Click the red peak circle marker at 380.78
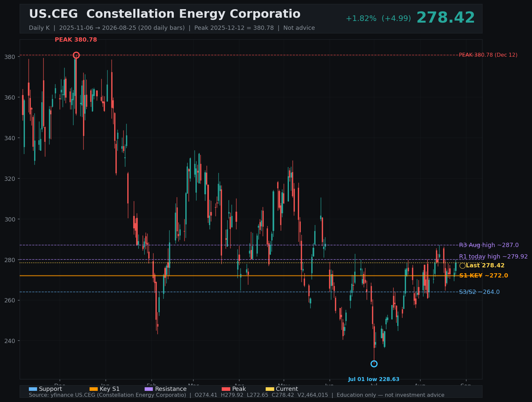Image resolution: width=532 pixels, height=402 pixels. [x=76, y=55]
